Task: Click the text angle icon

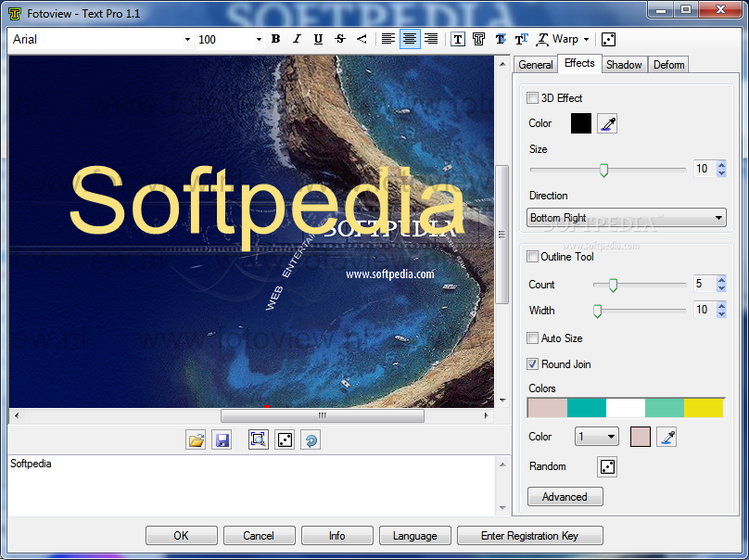Action: [362, 39]
